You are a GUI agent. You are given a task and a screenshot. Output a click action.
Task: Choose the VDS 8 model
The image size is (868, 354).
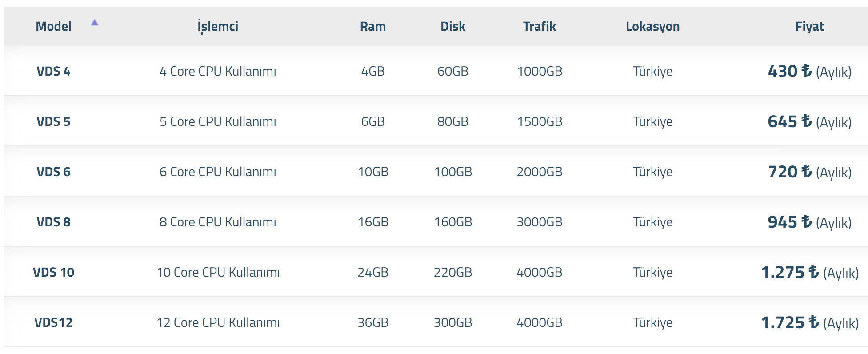tap(53, 222)
